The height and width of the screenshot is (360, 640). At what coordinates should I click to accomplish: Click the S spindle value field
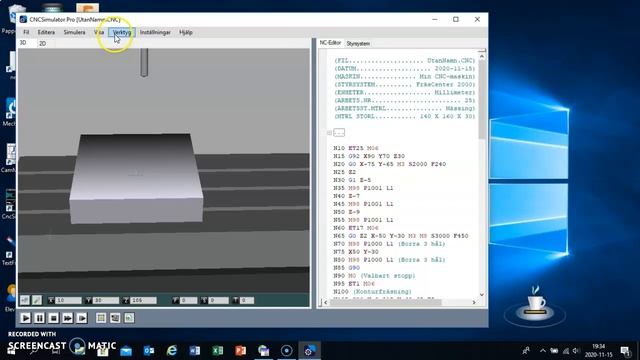[x=218, y=300]
